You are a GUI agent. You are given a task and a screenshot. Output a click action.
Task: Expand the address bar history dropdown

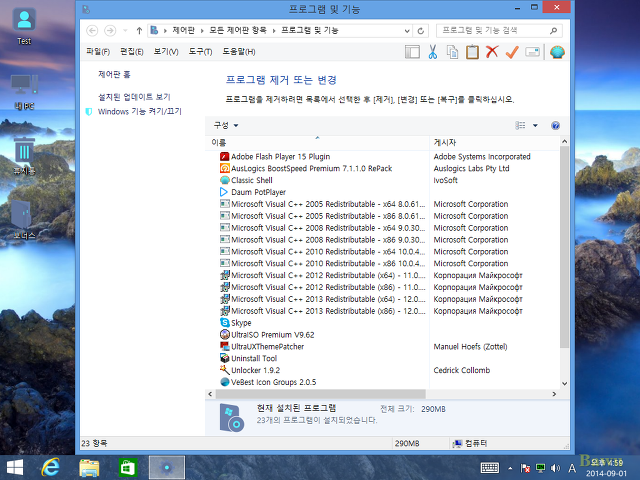pos(407,31)
